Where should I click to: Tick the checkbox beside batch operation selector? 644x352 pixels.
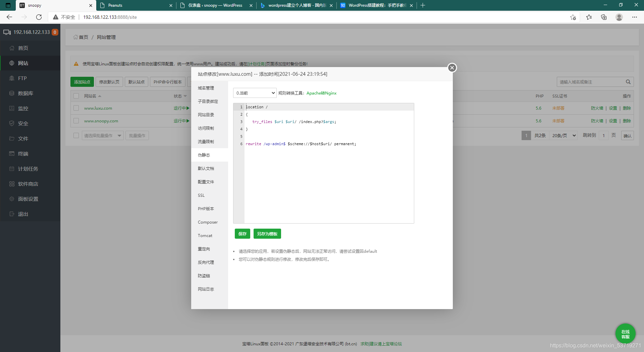(x=76, y=135)
